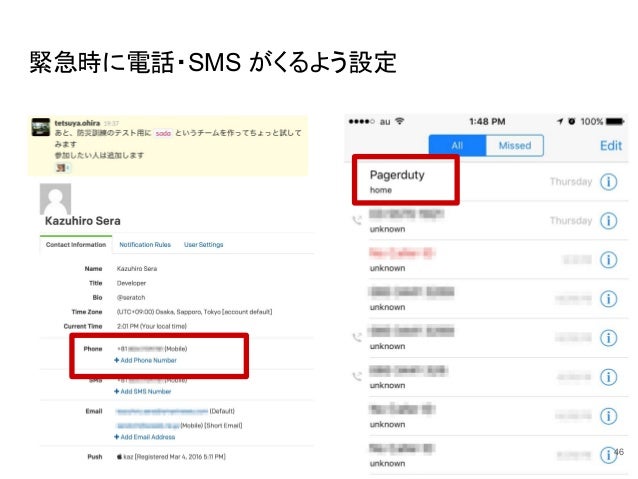The width and height of the screenshot is (638, 479).
Task: Select the Contact Information tab
Action: point(76,245)
